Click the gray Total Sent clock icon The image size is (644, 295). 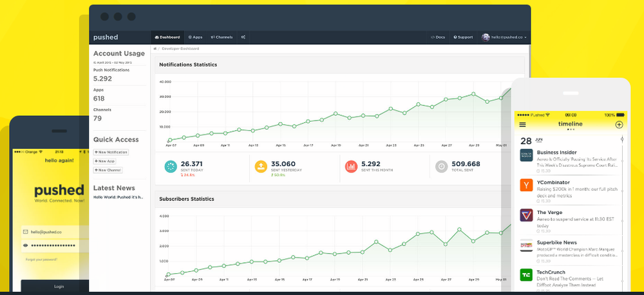tap(441, 166)
